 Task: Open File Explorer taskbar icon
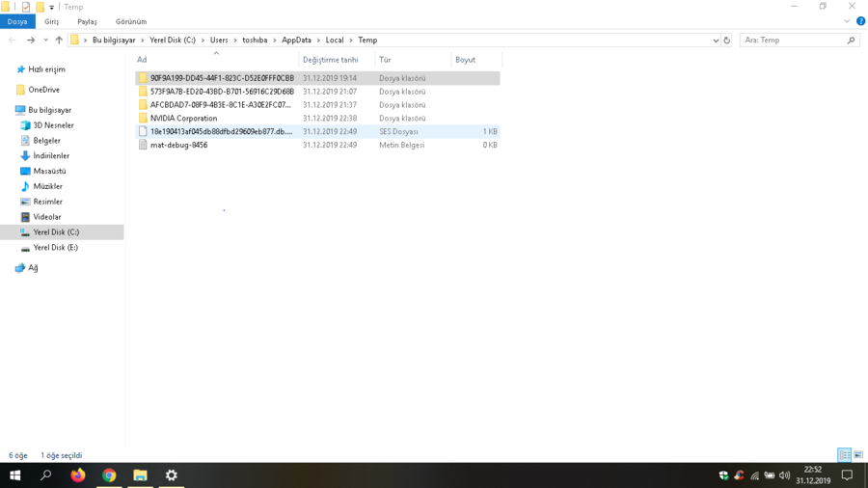coord(140,475)
